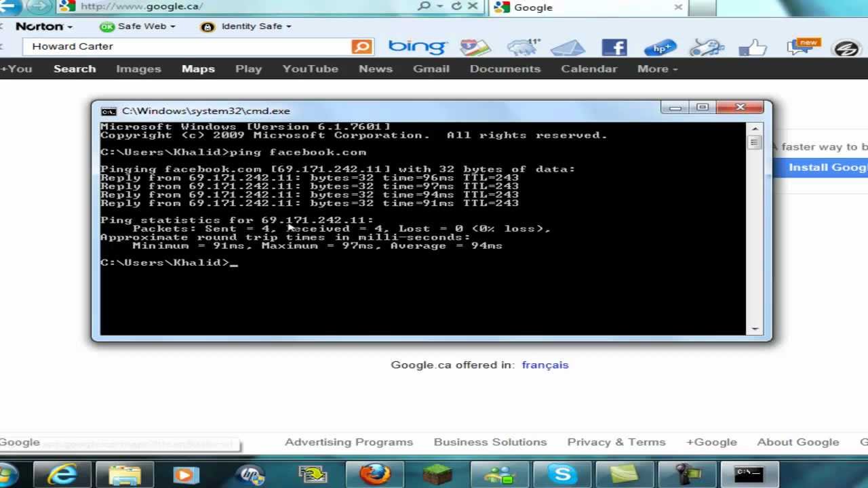868x488 pixels.
Task: Open the yellow-green arrows taskbar icon
Action: 313,474
